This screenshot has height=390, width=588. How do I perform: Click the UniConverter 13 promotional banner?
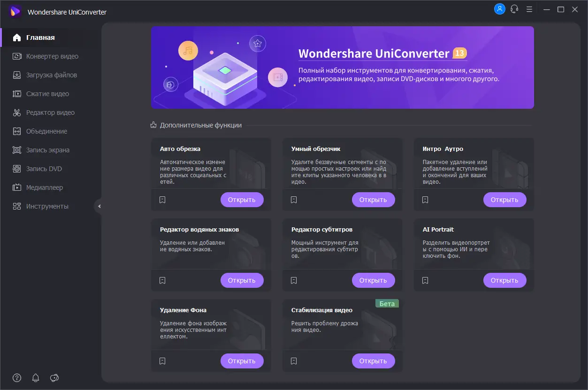coord(342,67)
